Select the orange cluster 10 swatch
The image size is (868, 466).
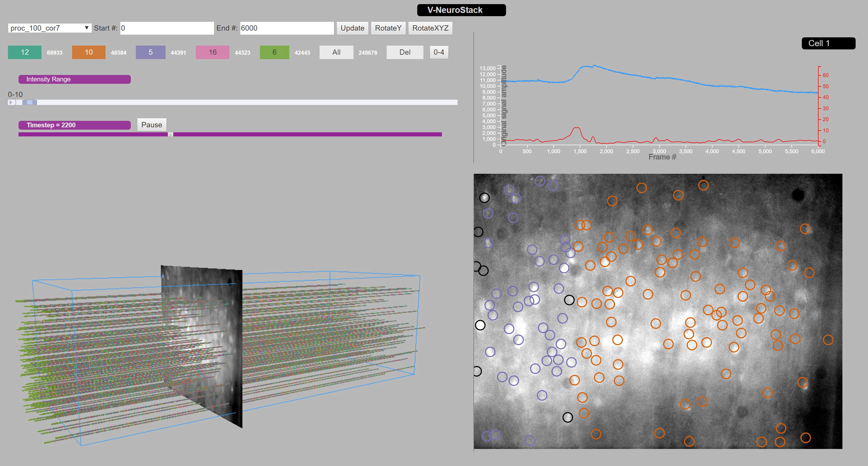click(x=89, y=52)
